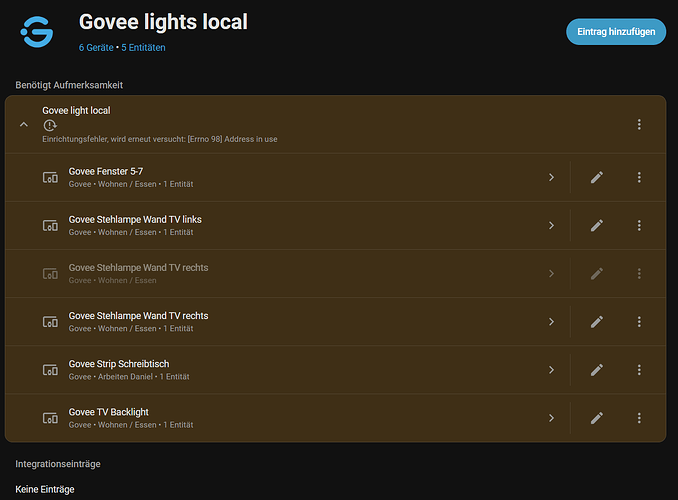Click the Govee lights local page title
The image size is (678, 500).
[x=163, y=22]
